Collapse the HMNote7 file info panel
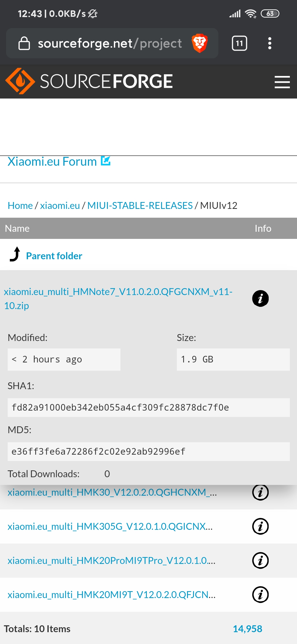Viewport: 297px width, 644px height. tap(260, 298)
